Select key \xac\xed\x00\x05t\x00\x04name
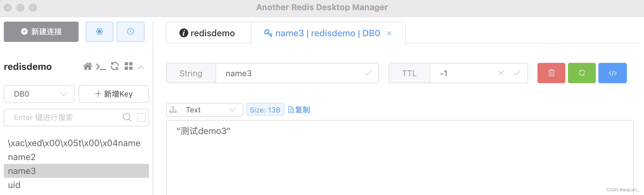This screenshot has width=644, height=195. coord(76,143)
